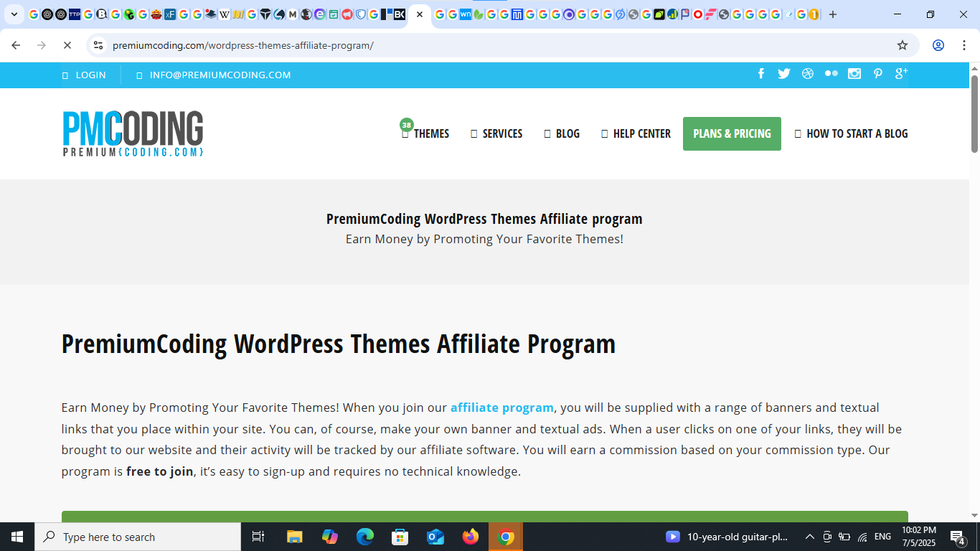The image size is (980, 551).
Task: Open the Flickr social icon
Action: [831, 74]
